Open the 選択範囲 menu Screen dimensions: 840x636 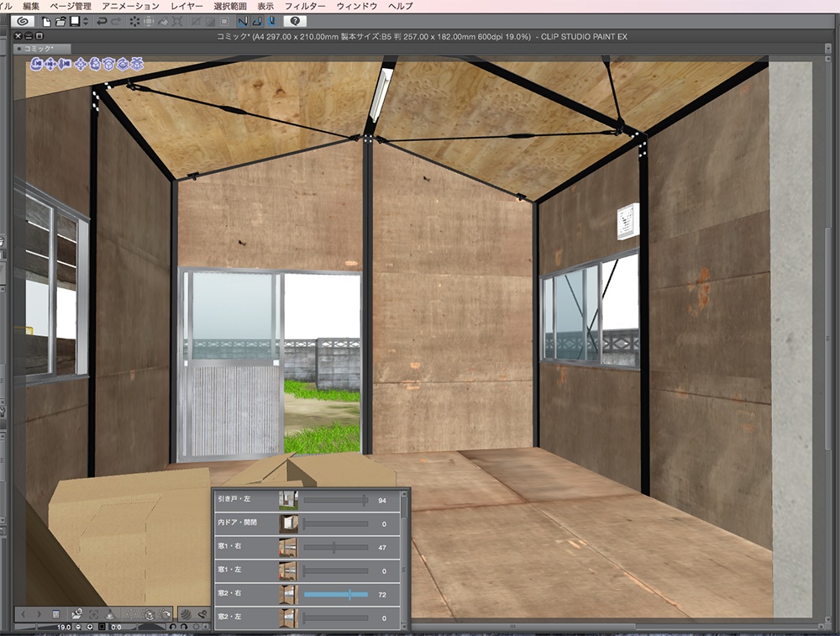tap(230, 6)
